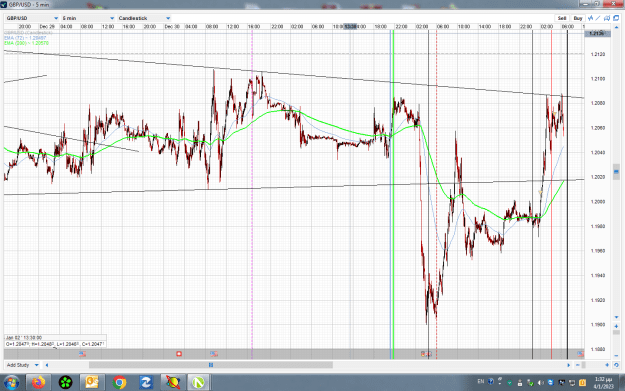Click the green shield tray icon
625x391 pixels.
pyautogui.click(x=509, y=383)
